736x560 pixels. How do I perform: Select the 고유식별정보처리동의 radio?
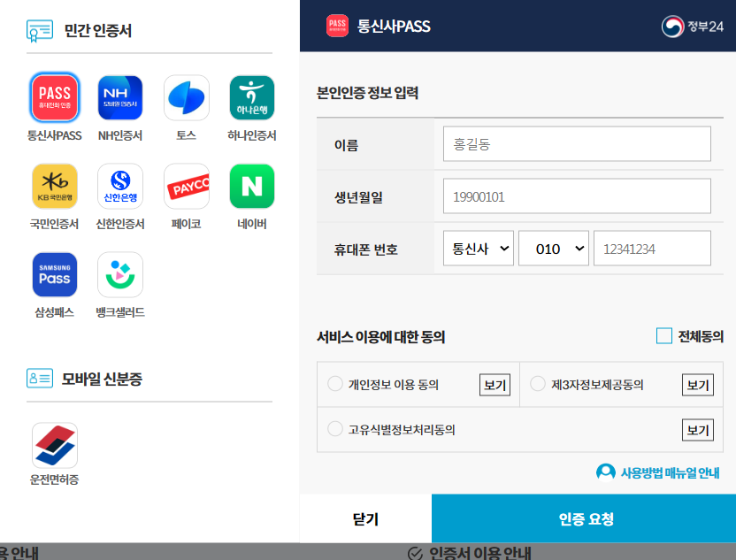click(335, 428)
